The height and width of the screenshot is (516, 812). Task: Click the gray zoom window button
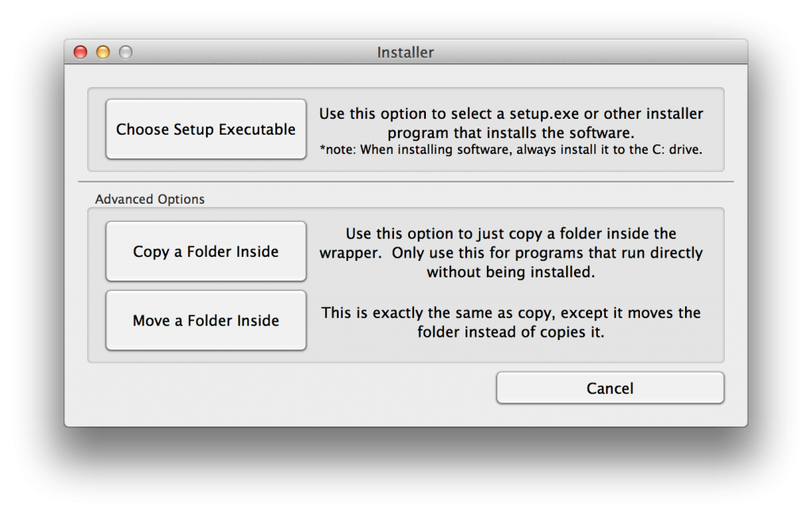(125, 52)
